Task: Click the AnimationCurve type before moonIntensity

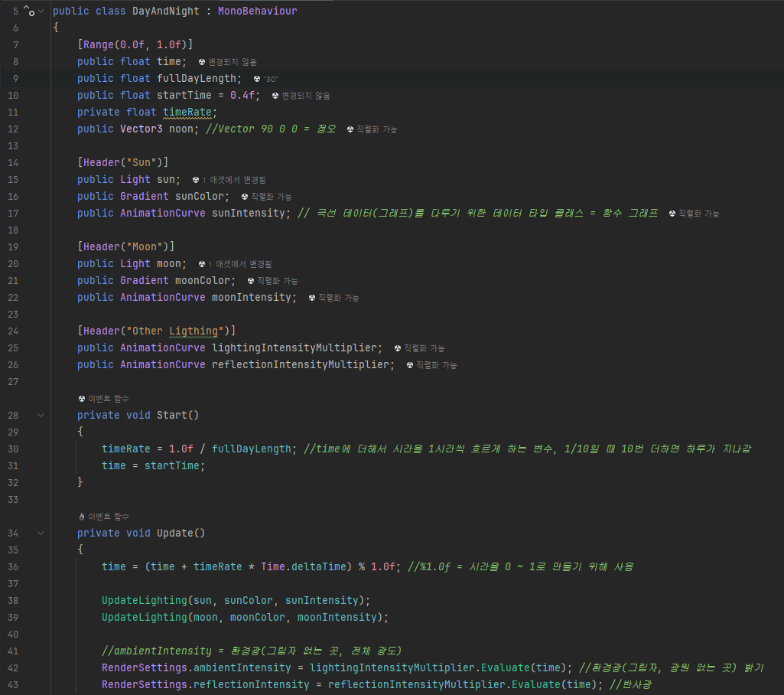Action: pyautogui.click(x=162, y=297)
